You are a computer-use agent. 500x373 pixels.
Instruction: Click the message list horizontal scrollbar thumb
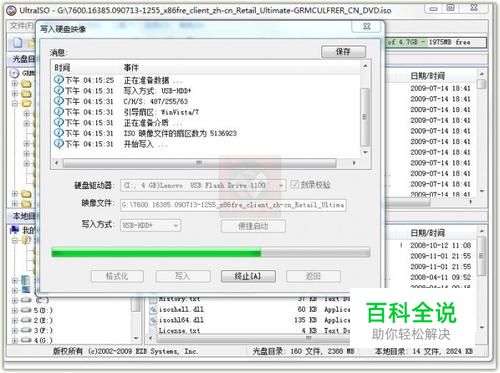(200, 163)
